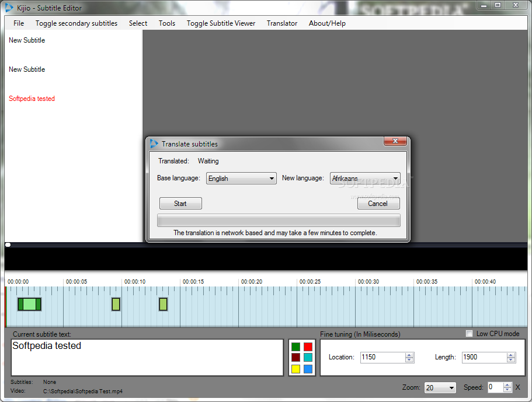
Task: Open the File menu
Action: (19, 23)
